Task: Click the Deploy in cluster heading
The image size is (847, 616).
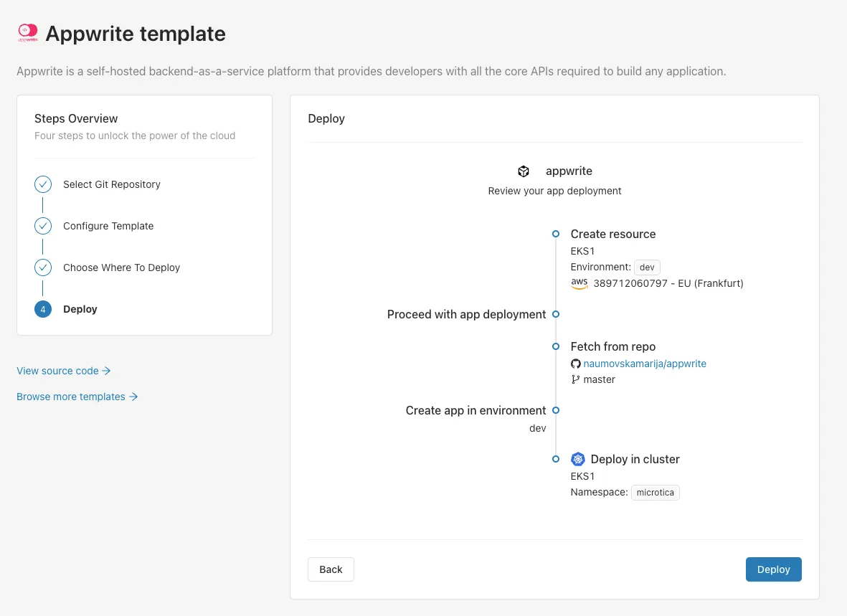Action: (x=635, y=459)
